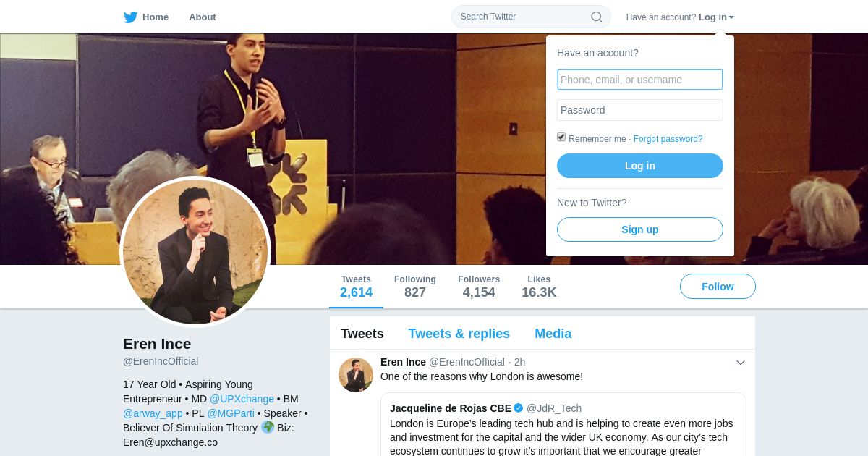
Task: Expand the tweet options chevron
Action: tap(741, 363)
